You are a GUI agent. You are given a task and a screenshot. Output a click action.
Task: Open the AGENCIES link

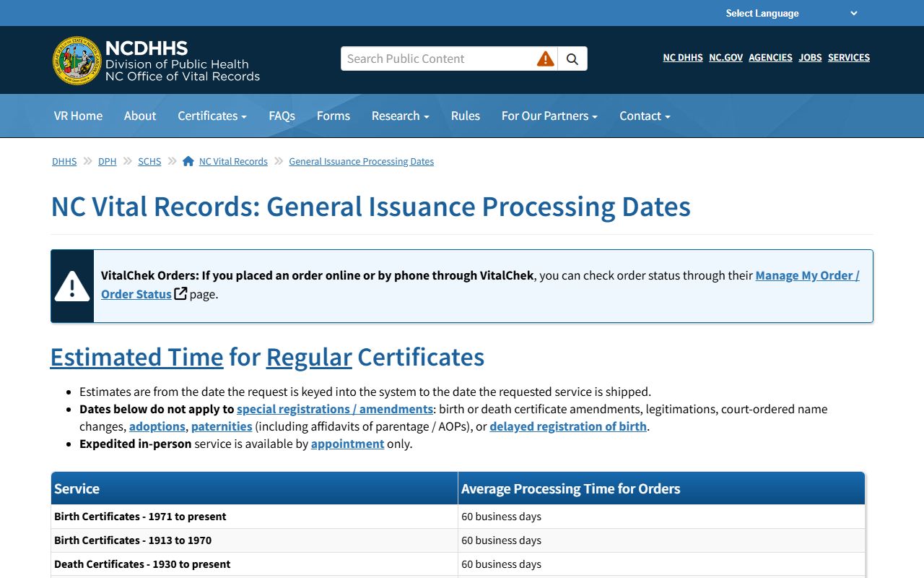coord(770,57)
